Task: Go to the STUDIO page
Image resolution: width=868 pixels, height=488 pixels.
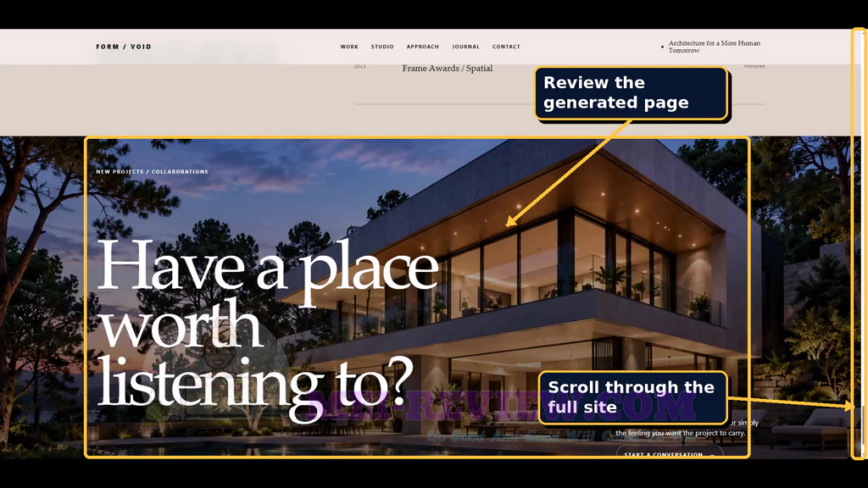Action: 382,47
